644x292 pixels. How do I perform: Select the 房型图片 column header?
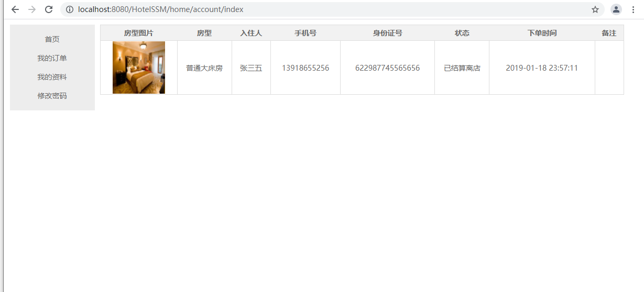click(x=139, y=33)
